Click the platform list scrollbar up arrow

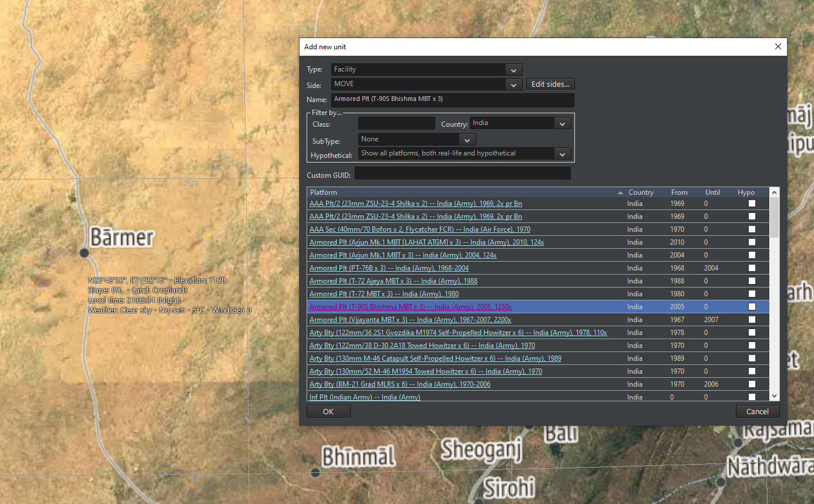(774, 192)
